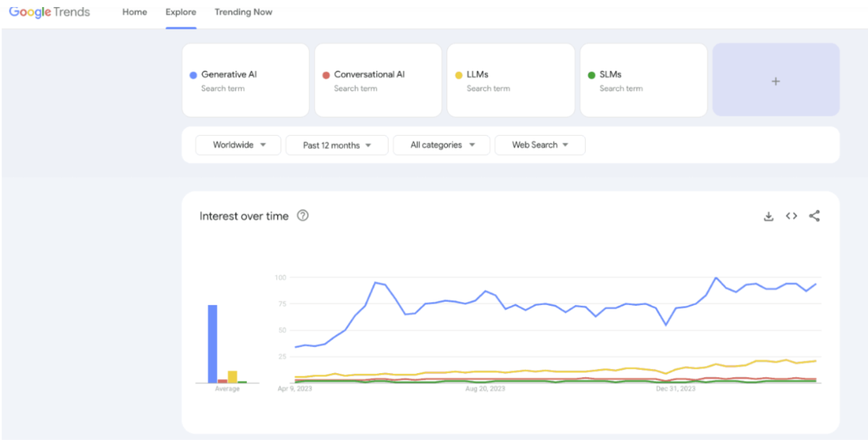Select the SLMs search term card
The image size is (868, 448).
(644, 80)
